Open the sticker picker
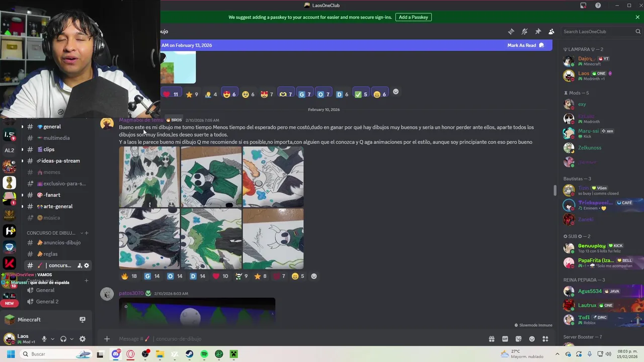The width and height of the screenshot is (644, 362). pyautogui.click(x=519, y=339)
